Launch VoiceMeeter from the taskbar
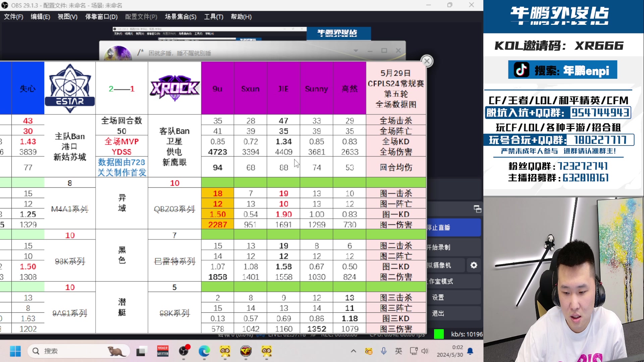 (163, 351)
